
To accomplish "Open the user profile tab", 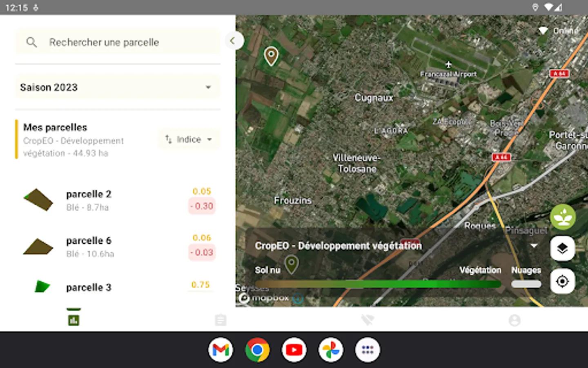I will 514,320.
